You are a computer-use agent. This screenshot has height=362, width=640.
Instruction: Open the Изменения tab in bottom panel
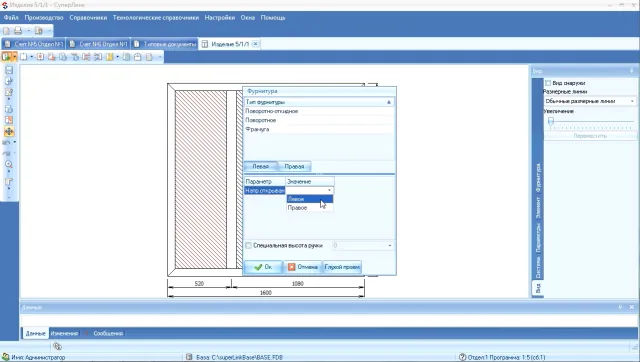click(64, 333)
